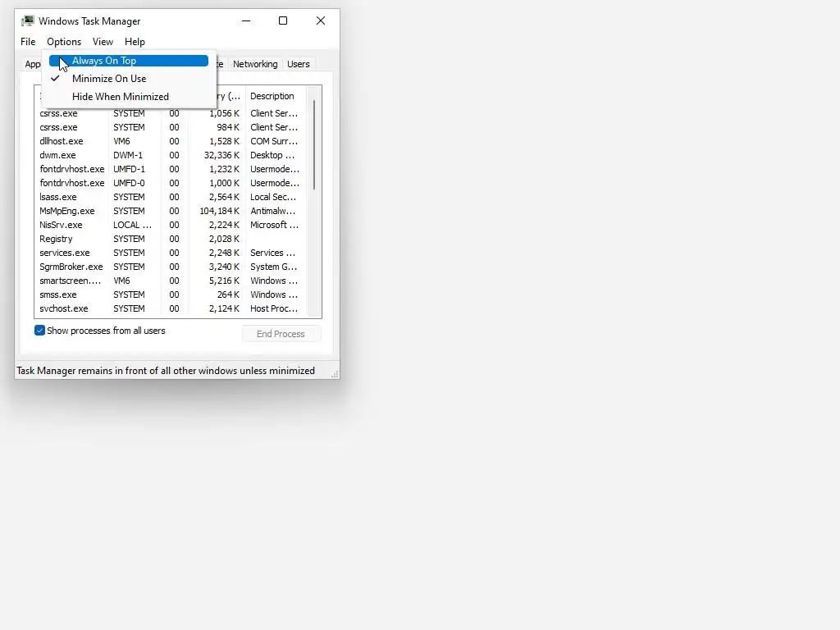Screen dimensions: 840x630
Task: Click the DWM-1 user name cell
Action: pyautogui.click(x=128, y=155)
